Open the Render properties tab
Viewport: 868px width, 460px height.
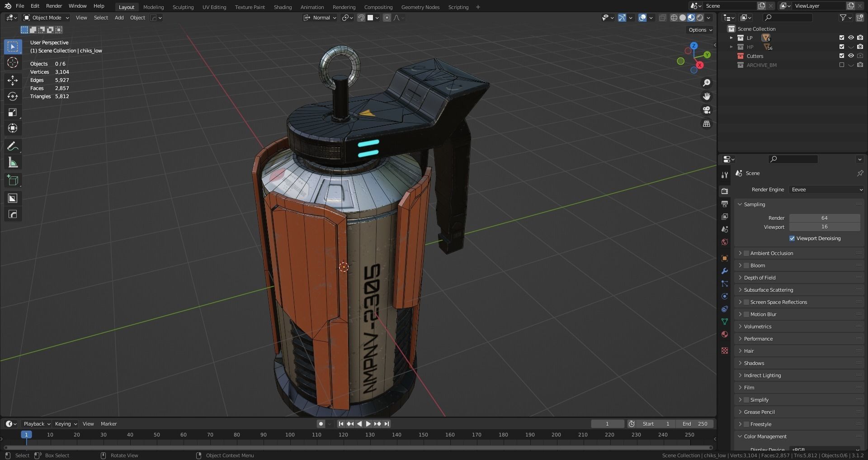pos(725,191)
